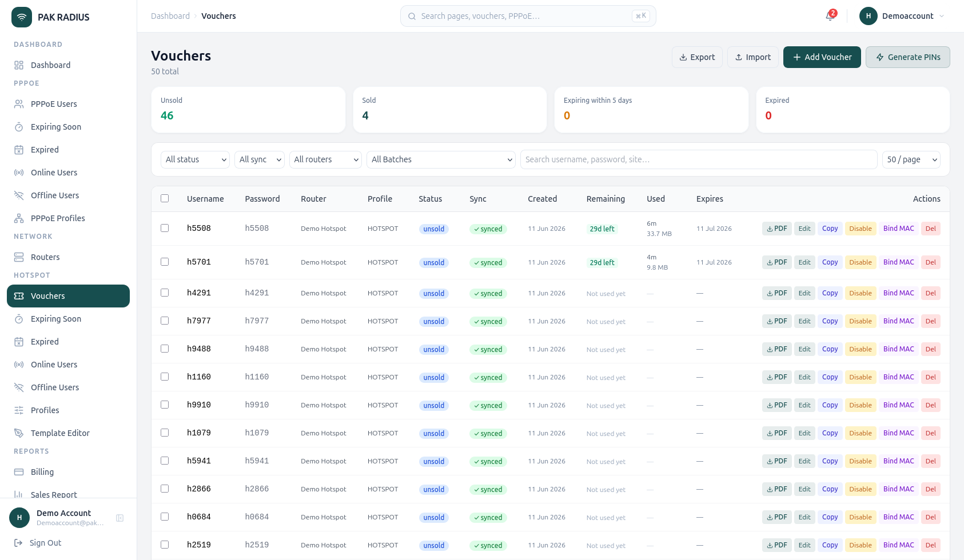The image size is (964, 560).
Task: Collapse sidebar using icon beside Demo Account
Action: point(120,518)
